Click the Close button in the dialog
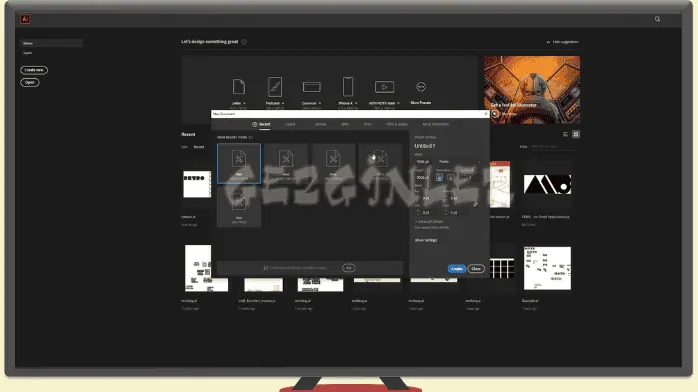 [x=476, y=269]
